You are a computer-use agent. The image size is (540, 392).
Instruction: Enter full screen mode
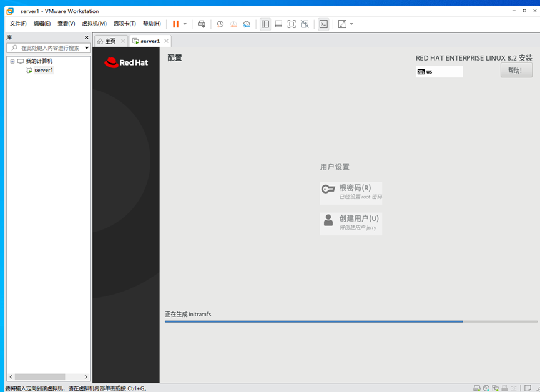[x=292, y=24]
